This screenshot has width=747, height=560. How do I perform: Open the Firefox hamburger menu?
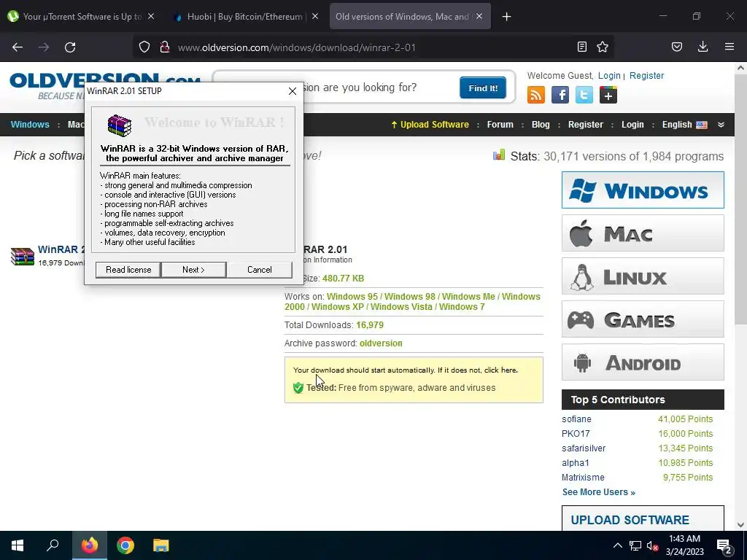pos(729,47)
